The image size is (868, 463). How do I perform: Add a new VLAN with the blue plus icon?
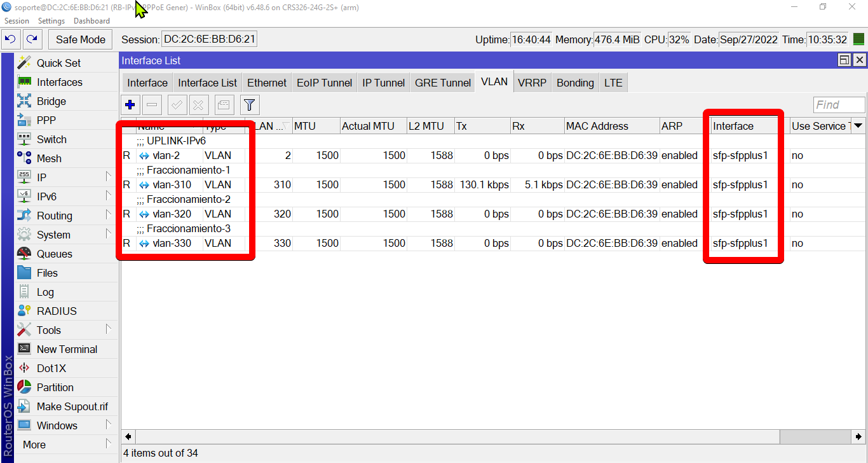point(130,104)
